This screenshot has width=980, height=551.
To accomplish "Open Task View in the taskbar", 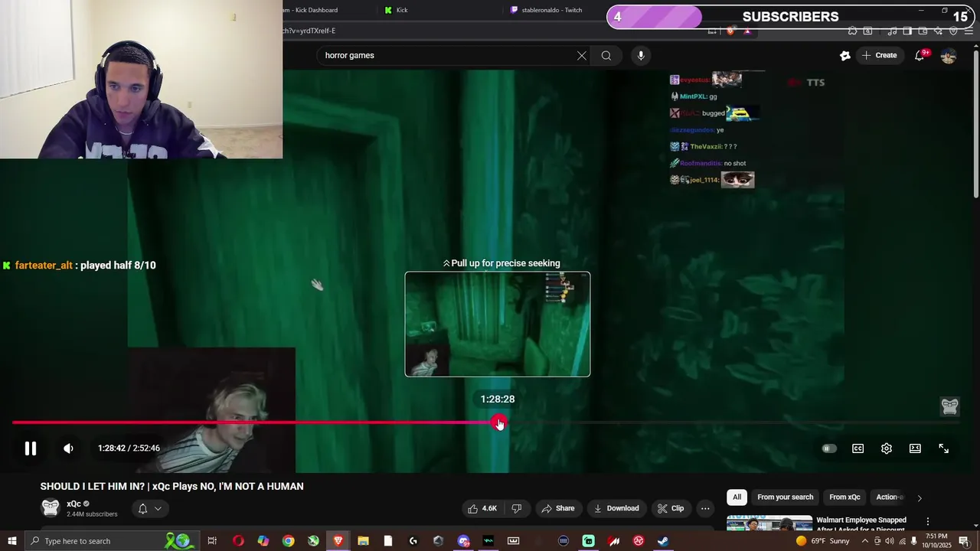I will (x=212, y=541).
